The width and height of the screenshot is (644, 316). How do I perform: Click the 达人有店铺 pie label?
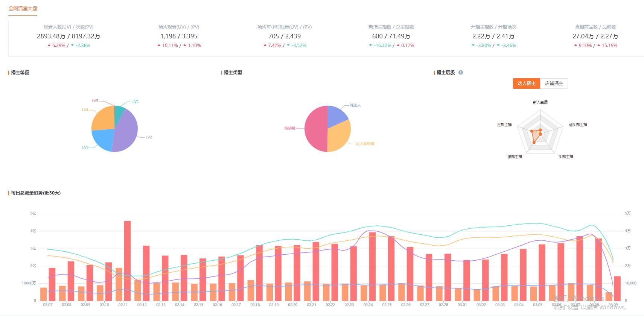tap(365, 144)
